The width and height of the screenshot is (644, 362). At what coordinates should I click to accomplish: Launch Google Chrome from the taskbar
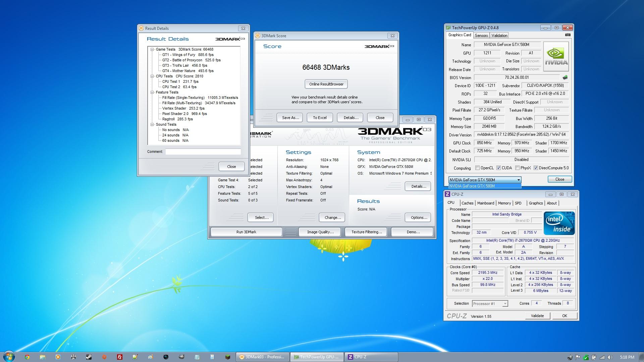coord(27,357)
